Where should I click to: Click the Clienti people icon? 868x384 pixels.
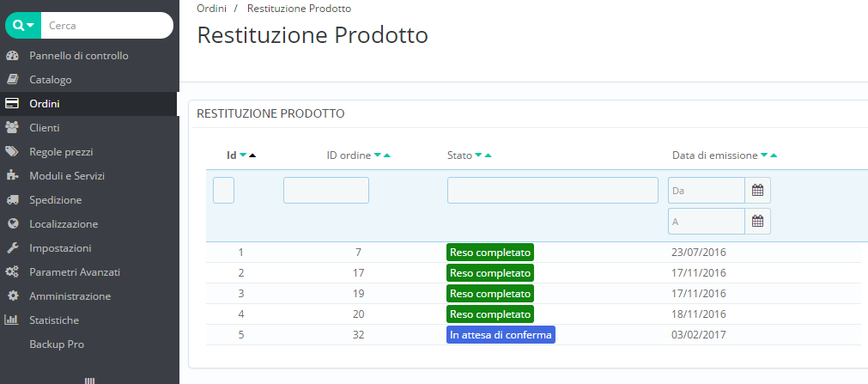pyautogui.click(x=12, y=128)
